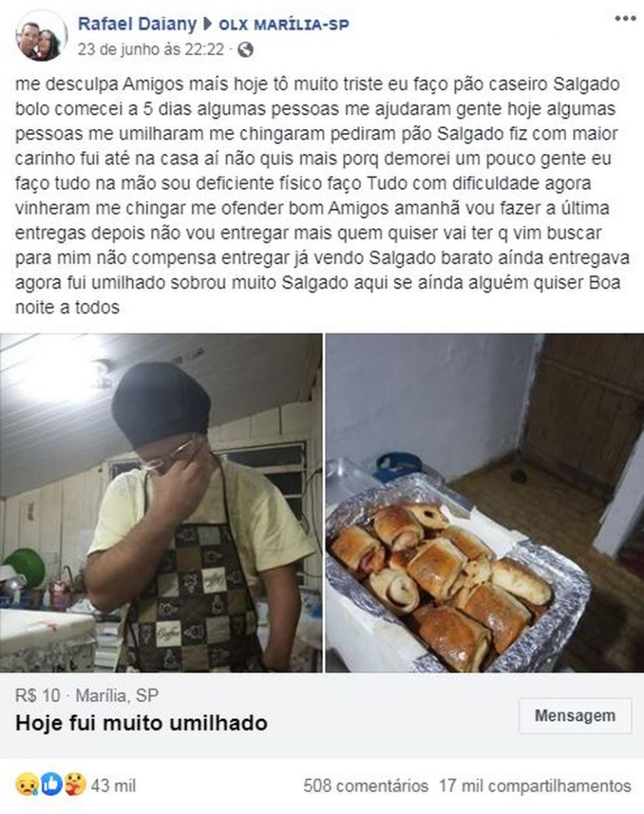Open the photo of the baker in apron

point(161,503)
